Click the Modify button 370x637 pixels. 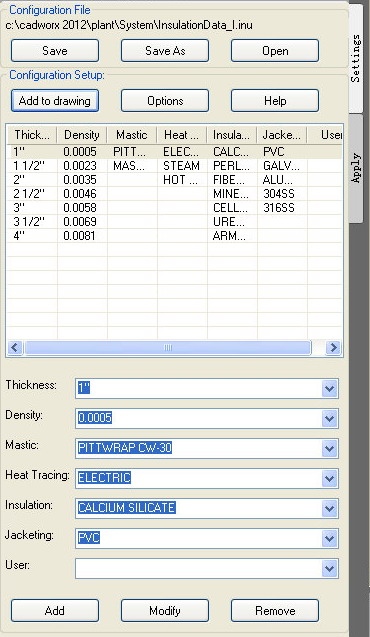(x=165, y=611)
